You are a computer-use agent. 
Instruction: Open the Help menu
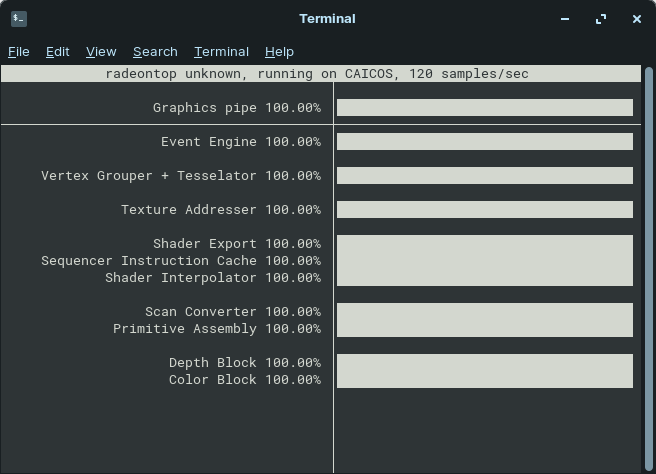tap(279, 52)
